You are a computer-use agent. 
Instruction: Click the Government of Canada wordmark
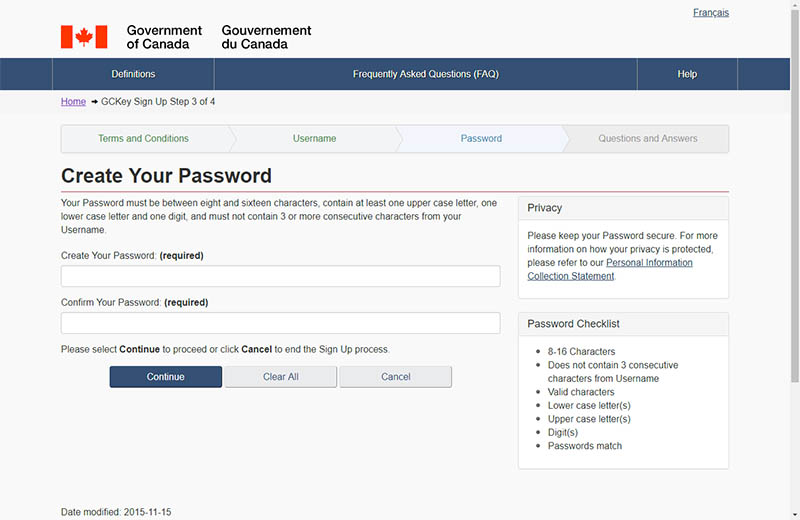218,37
